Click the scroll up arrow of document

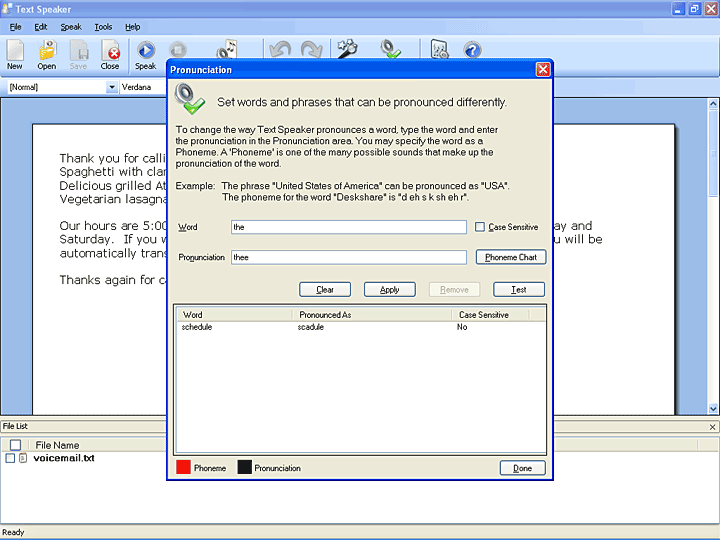point(713,104)
